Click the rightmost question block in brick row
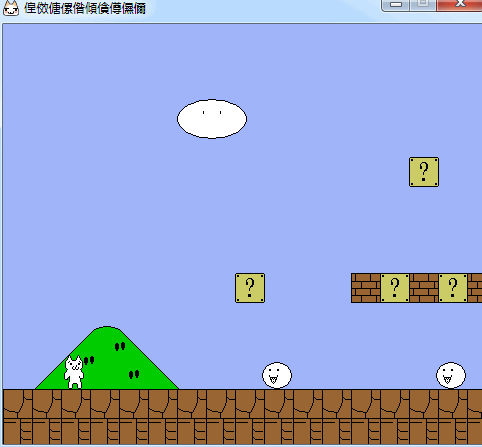This screenshot has height=447, width=482. [453, 288]
